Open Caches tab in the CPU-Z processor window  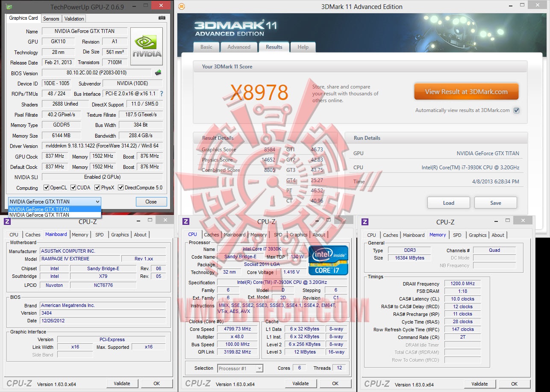(x=212, y=235)
